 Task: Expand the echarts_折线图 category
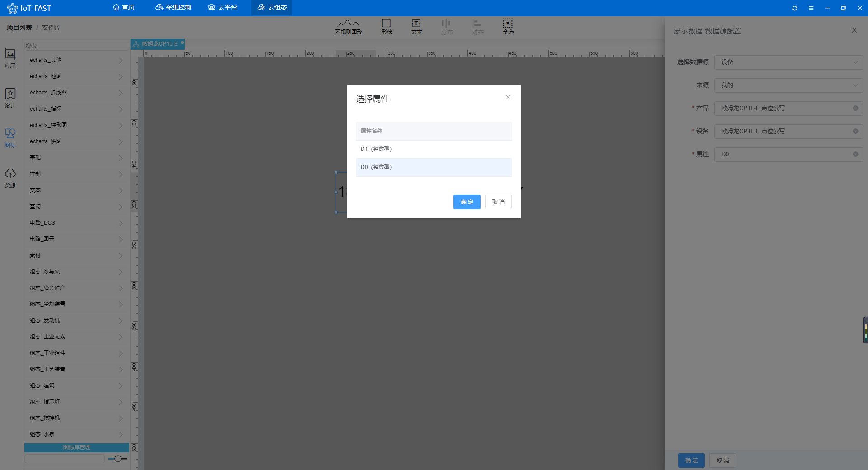[x=76, y=93]
